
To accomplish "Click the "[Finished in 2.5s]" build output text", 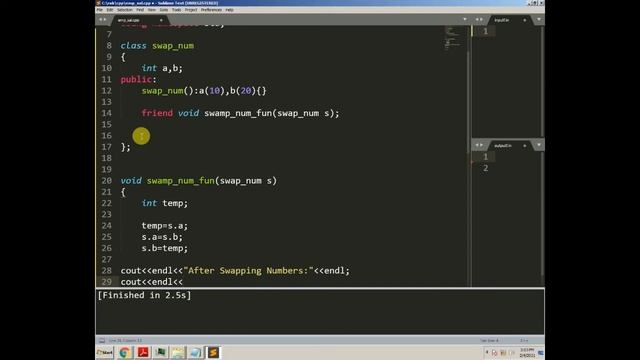I will [x=144, y=295].
